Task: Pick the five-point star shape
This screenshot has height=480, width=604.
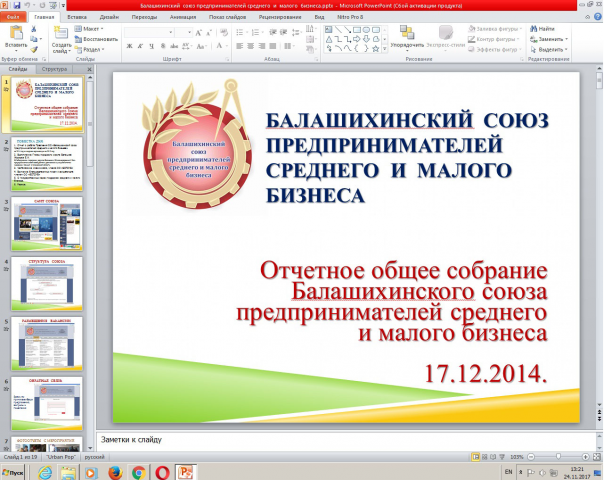Action: (x=376, y=49)
